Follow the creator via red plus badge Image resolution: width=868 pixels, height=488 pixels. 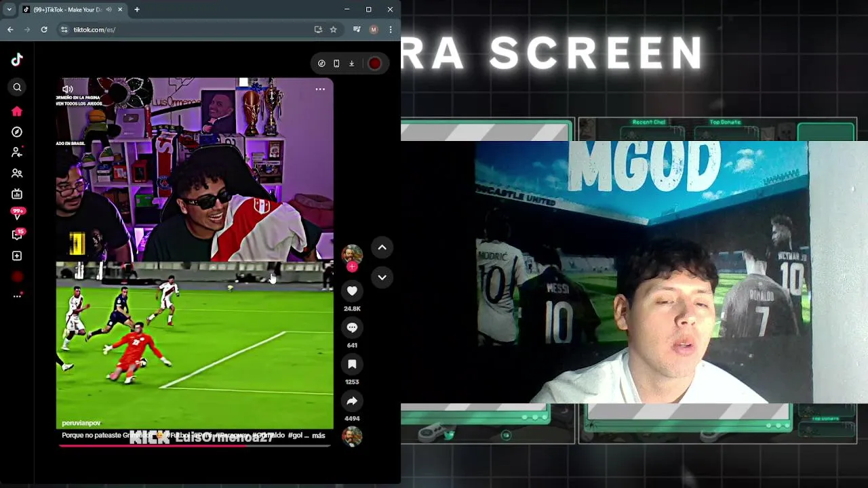352,267
